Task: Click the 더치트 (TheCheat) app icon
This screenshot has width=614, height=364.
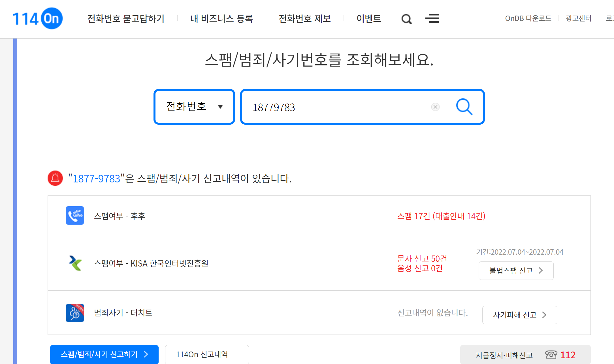Action: [x=75, y=313]
